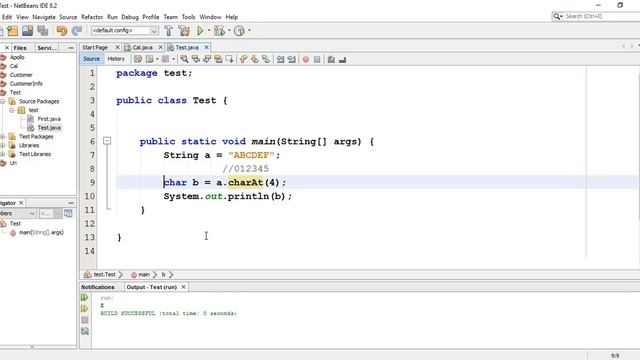Click BUILD SUCCESSFUL line in Output
The height and width of the screenshot is (360, 640).
tap(169, 313)
